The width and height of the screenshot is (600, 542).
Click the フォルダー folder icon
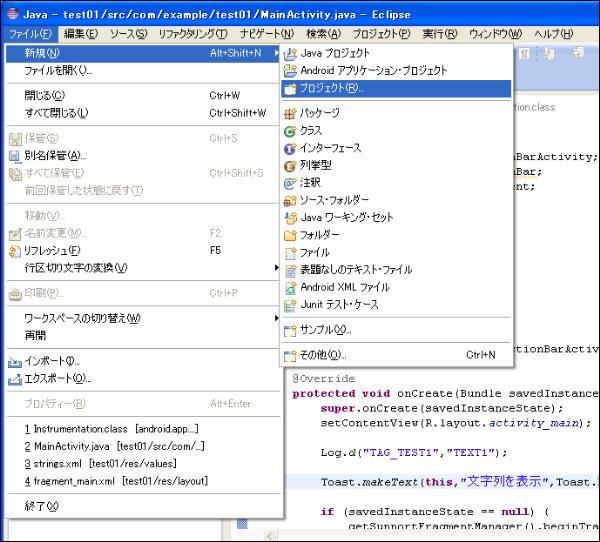[x=290, y=235]
